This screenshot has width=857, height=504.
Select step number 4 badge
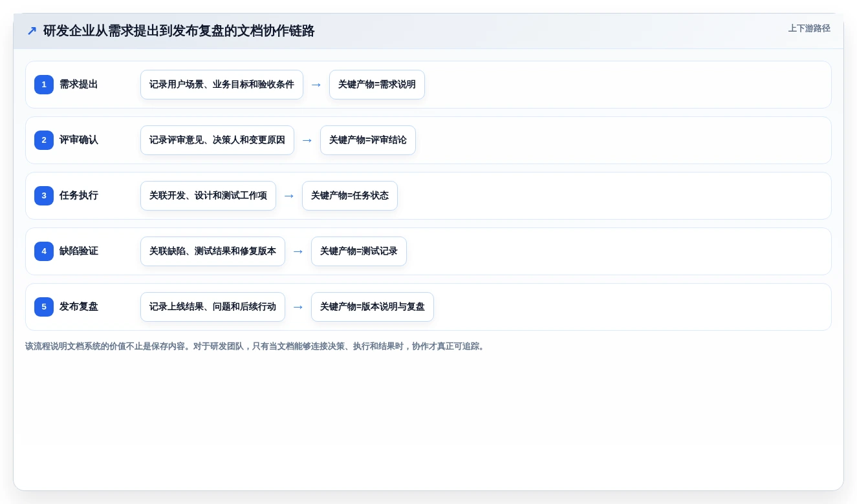coord(44,251)
